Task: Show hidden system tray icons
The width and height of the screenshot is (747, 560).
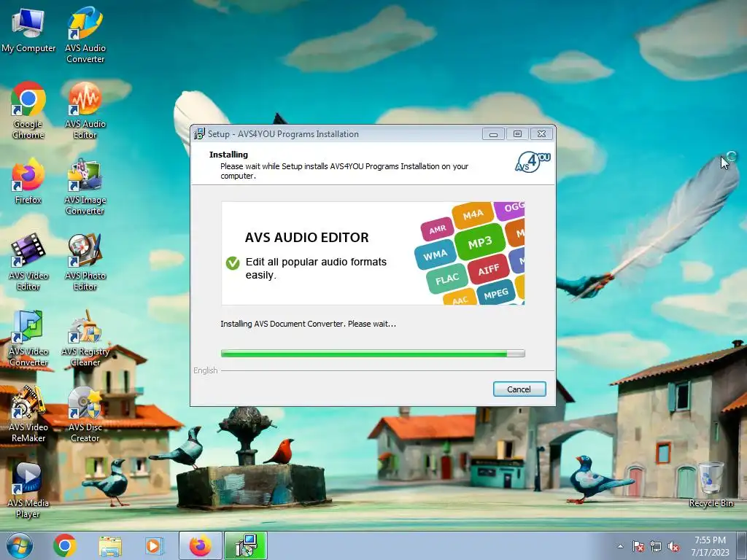Action: coord(620,546)
